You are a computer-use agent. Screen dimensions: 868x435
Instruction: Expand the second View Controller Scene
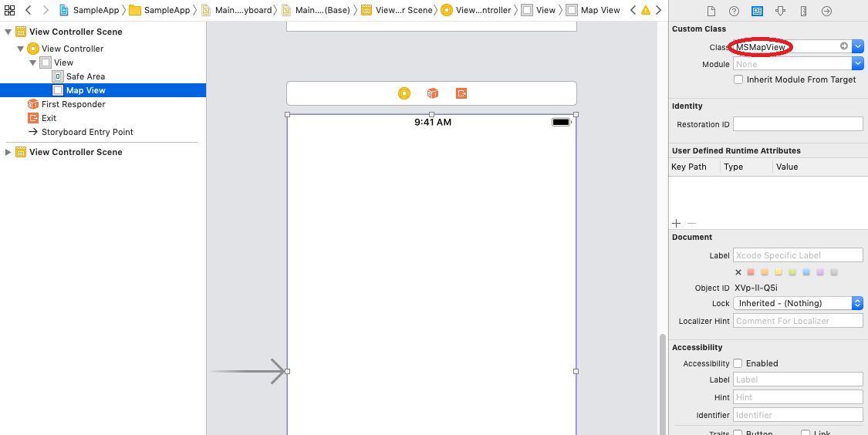pyautogui.click(x=8, y=152)
